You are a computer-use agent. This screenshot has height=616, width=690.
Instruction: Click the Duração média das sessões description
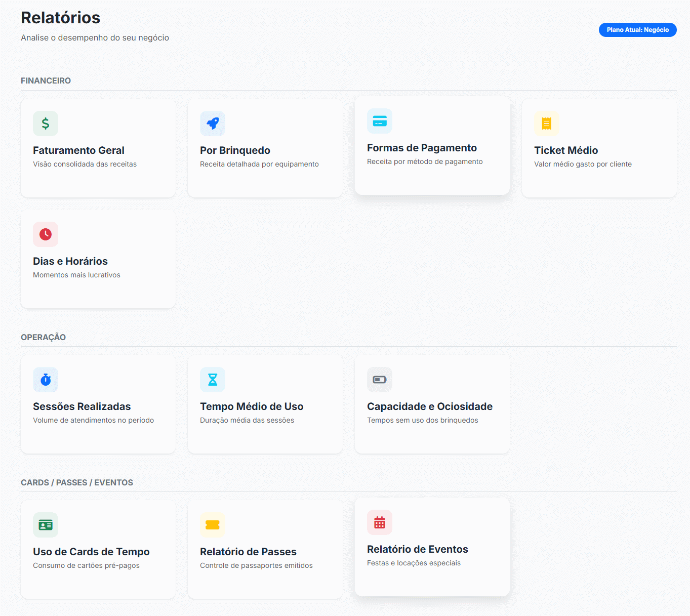(247, 420)
